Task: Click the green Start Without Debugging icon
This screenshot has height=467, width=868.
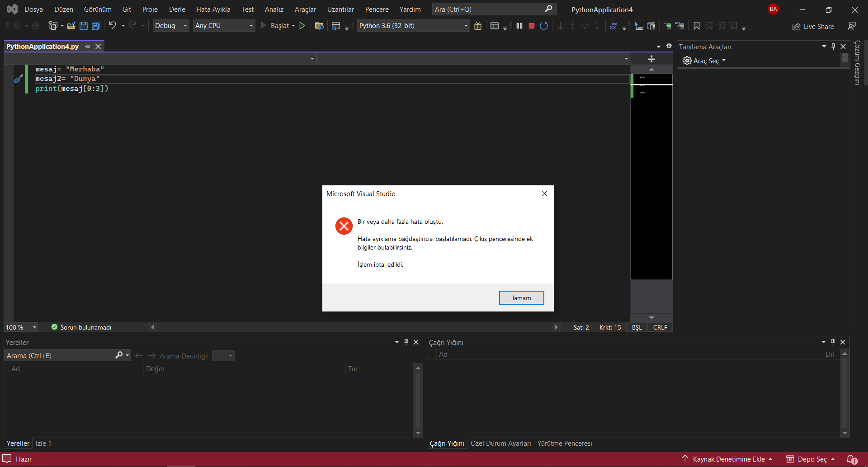Action: point(302,26)
